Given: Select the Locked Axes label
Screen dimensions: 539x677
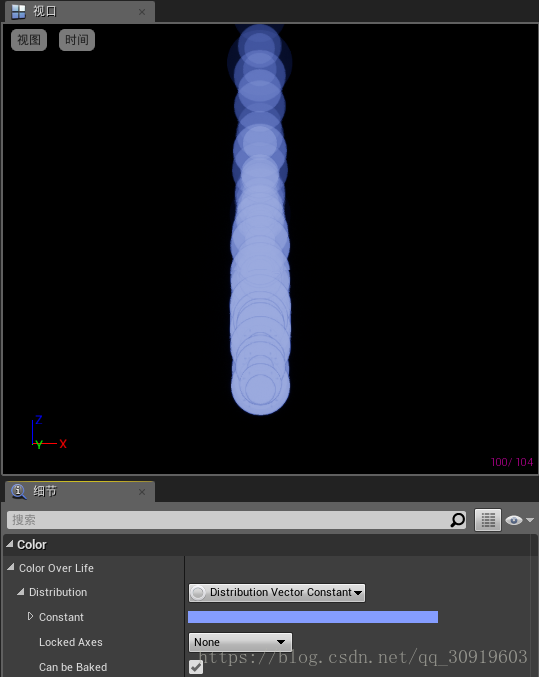Looking at the screenshot, I should (x=71, y=642).
